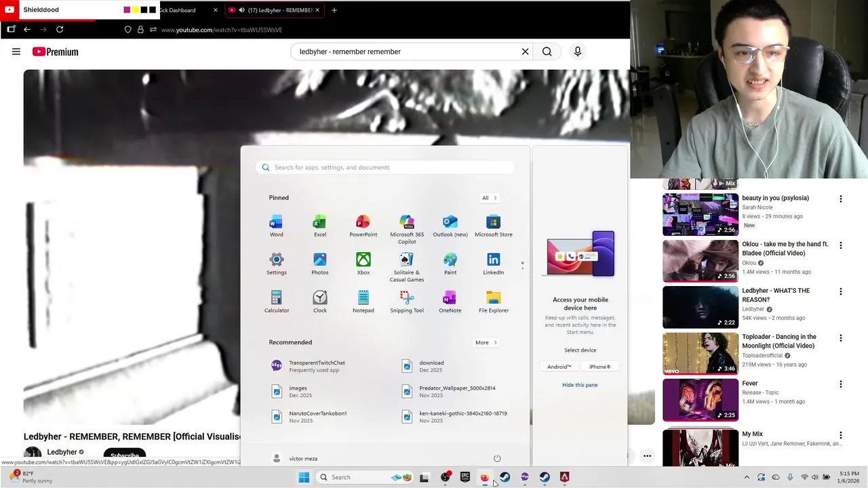Image resolution: width=868 pixels, height=488 pixels.
Task: Open Photos app in Start menu
Action: point(319,264)
